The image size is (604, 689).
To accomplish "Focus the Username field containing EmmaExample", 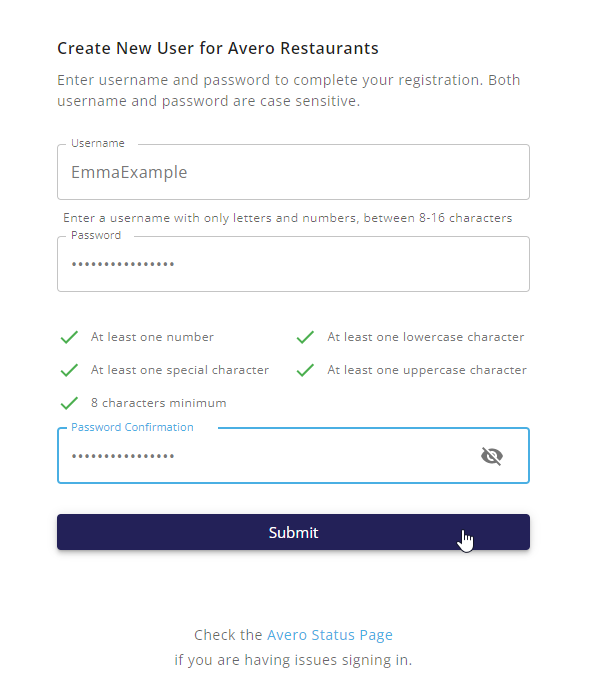I will tap(293, 173).
